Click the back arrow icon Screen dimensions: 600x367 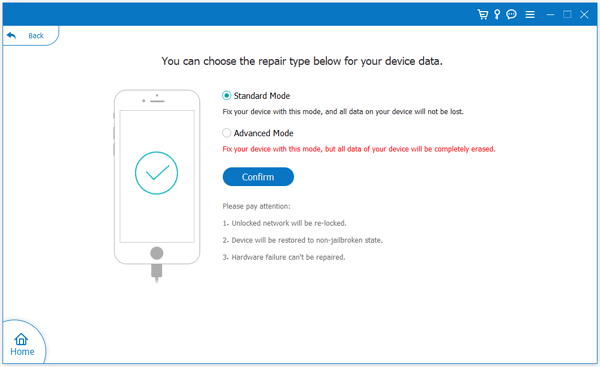coord(11,35)
